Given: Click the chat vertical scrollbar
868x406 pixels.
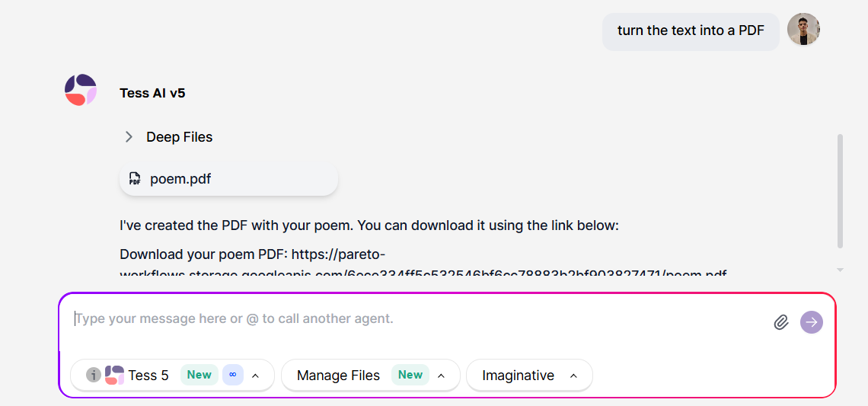Looking at the screenshot, I should tap(840, 190).
